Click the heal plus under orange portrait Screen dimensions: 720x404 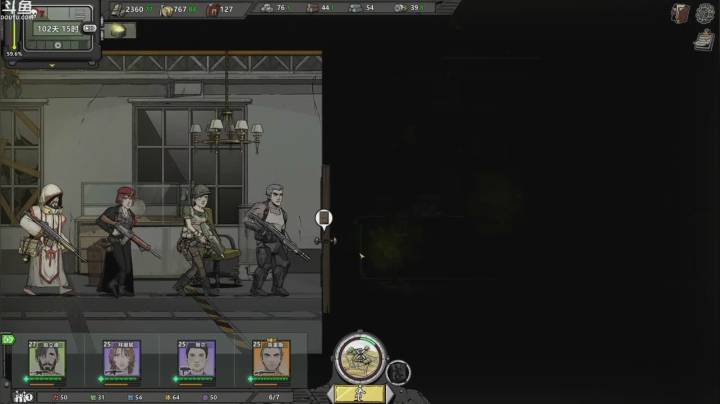(x=250, y=379)
